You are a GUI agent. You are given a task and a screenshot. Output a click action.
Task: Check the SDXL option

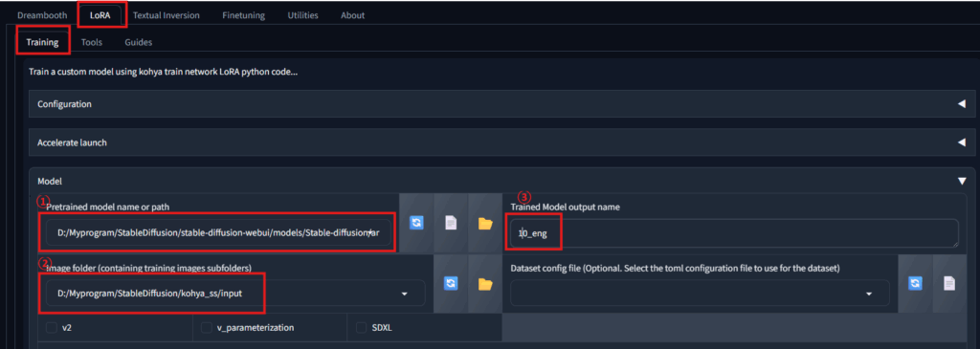[x=361, y=327]
